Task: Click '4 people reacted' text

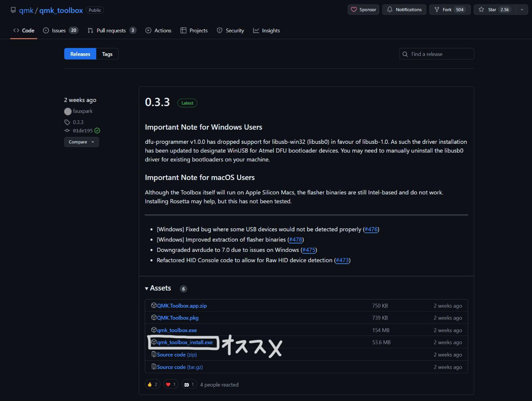Action: pos(219,385)
